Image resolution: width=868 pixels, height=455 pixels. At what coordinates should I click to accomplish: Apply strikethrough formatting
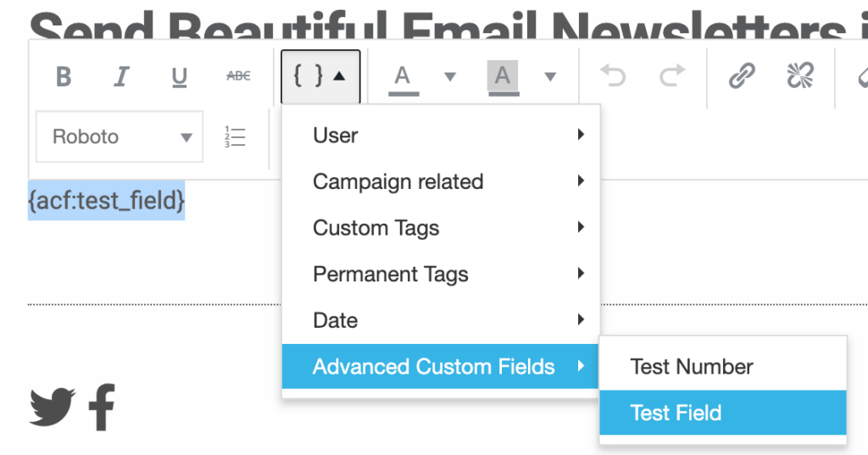(x=238, y=76)
